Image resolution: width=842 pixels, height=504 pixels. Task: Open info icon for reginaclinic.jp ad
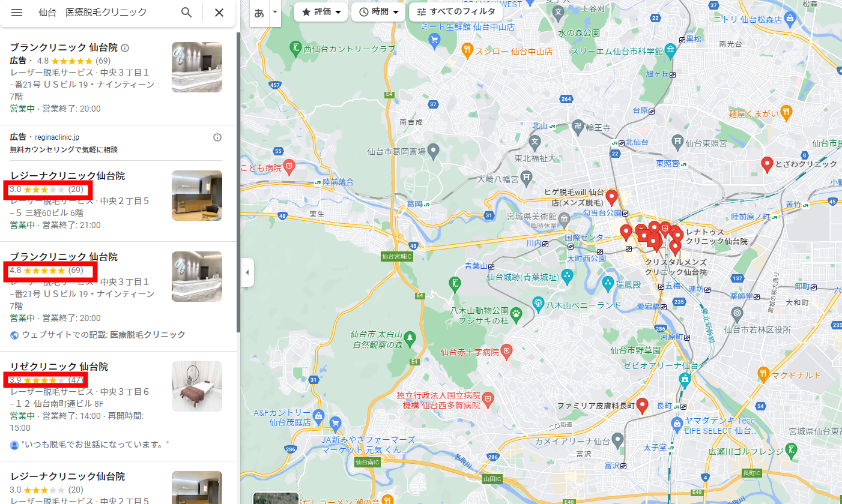(217, 137)
